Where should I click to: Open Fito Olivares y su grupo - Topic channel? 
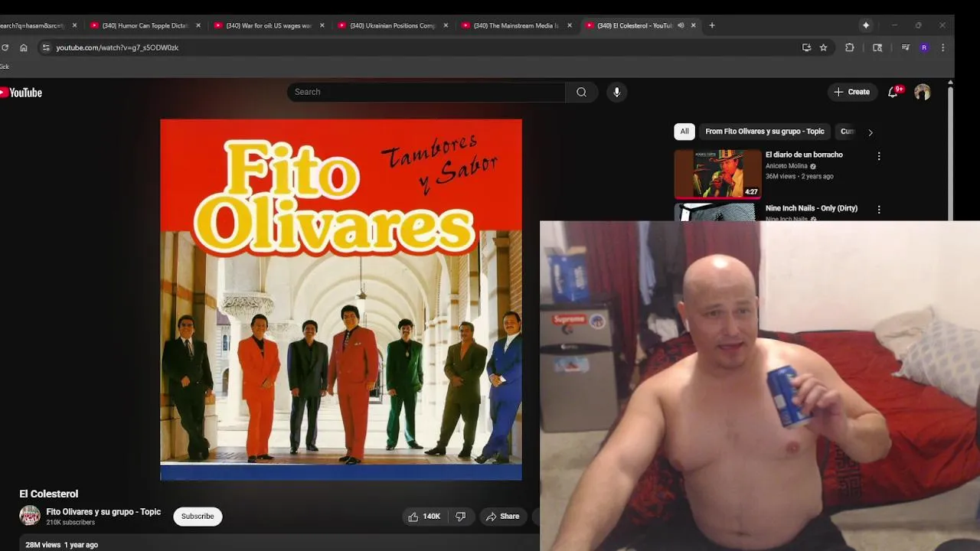(103, 512)
